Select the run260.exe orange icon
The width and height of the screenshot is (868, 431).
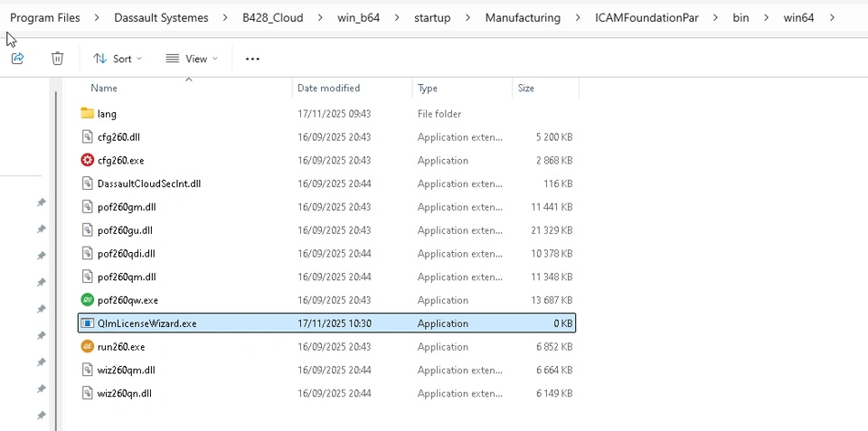[x=88, y=347]
